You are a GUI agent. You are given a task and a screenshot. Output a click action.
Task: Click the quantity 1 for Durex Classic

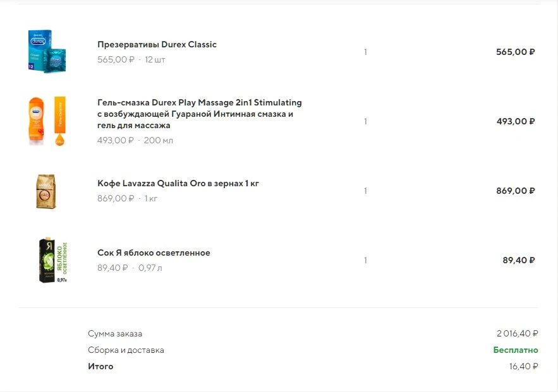tap(365, 52)
